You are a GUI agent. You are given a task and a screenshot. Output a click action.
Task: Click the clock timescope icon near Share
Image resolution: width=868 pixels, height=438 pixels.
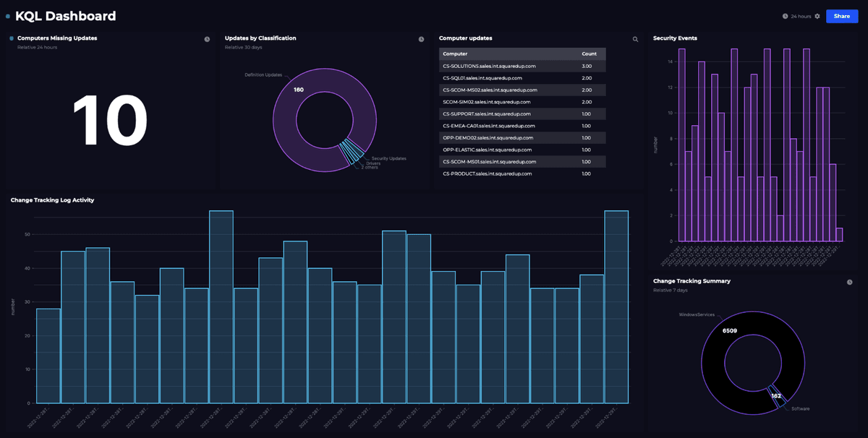(785, 15)
